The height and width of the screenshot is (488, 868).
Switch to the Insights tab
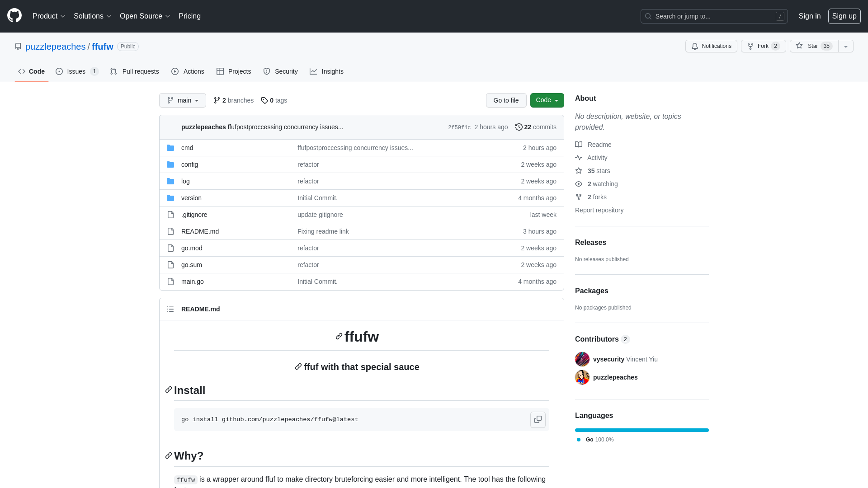point(326,71)
